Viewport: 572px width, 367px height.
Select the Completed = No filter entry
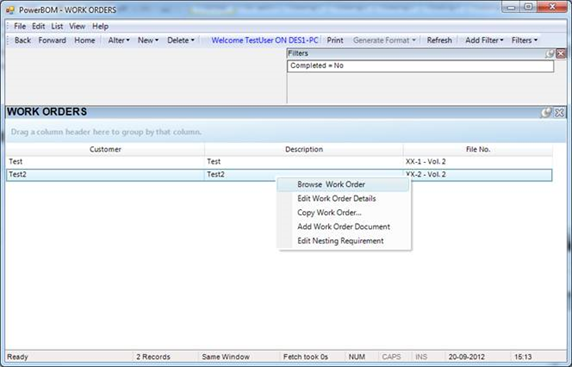[x=420, y=66]
